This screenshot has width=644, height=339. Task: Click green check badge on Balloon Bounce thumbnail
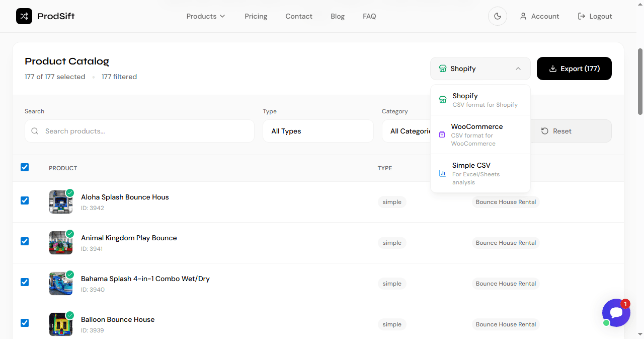coord(70,315)
